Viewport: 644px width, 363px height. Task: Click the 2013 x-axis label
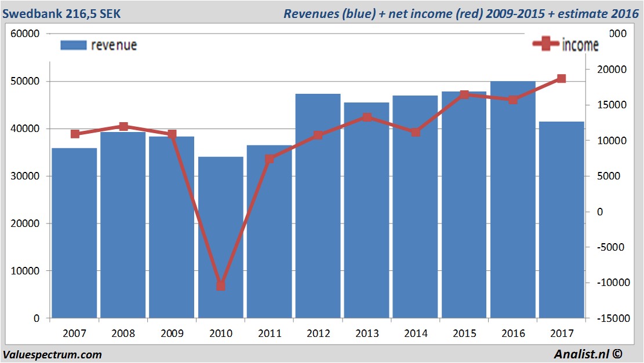click(x=367, y=333)
